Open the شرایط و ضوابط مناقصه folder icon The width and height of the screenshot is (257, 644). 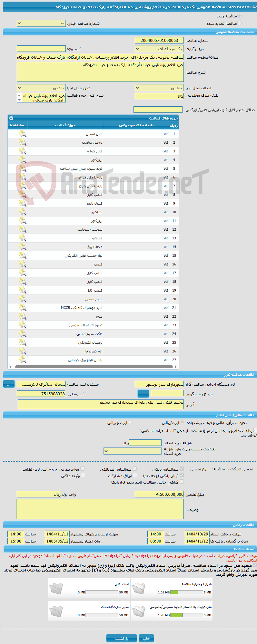(139, 588)
